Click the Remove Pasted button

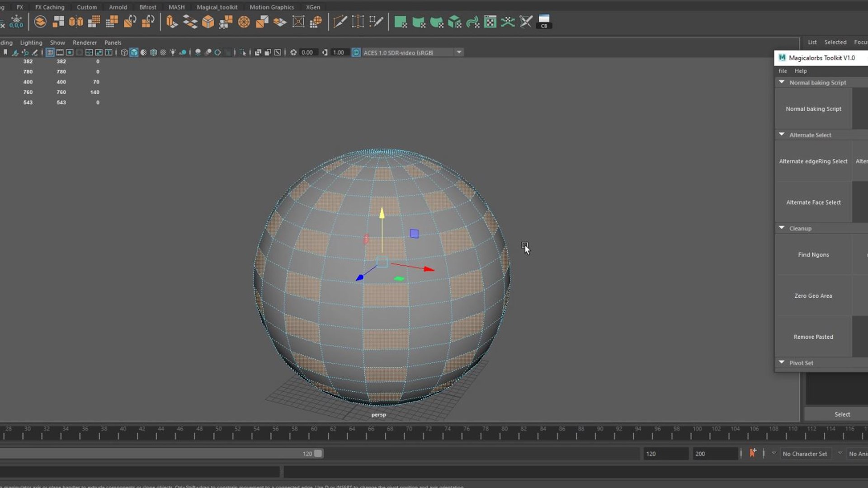coord(813,337)
